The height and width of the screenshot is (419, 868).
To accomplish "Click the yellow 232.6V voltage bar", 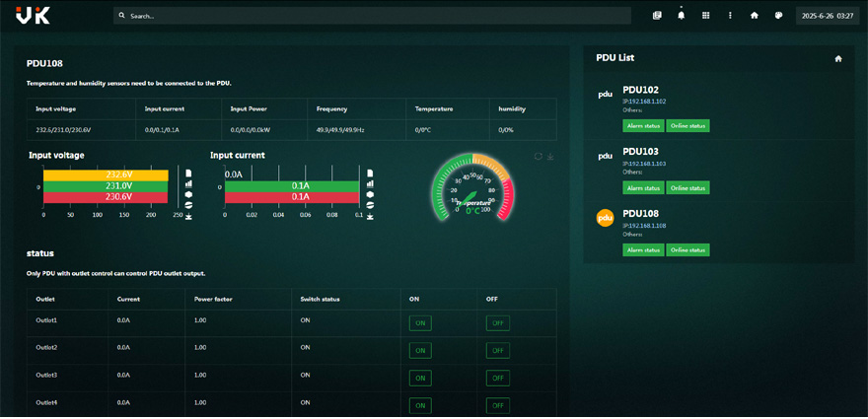I will click(105, 175).
